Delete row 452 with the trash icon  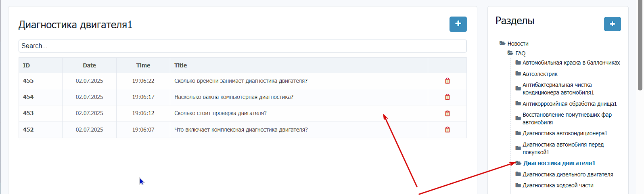pyautogui.click(x=447, y=130)
